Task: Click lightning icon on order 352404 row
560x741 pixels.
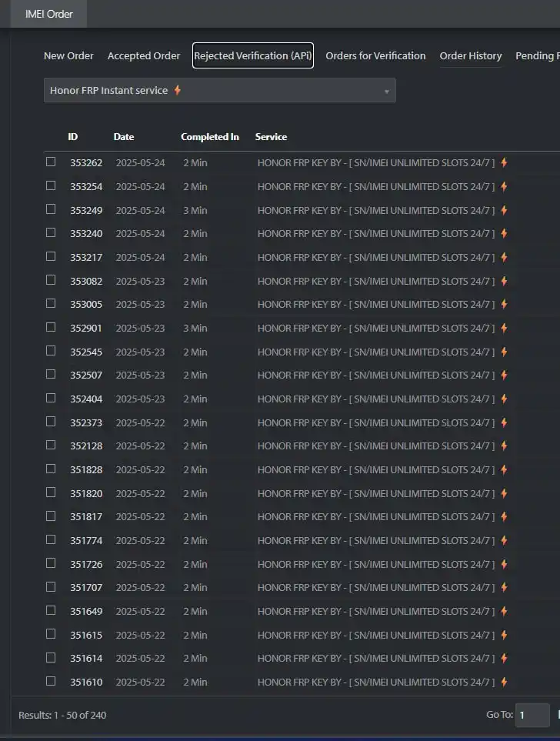Action: [505, 399]
